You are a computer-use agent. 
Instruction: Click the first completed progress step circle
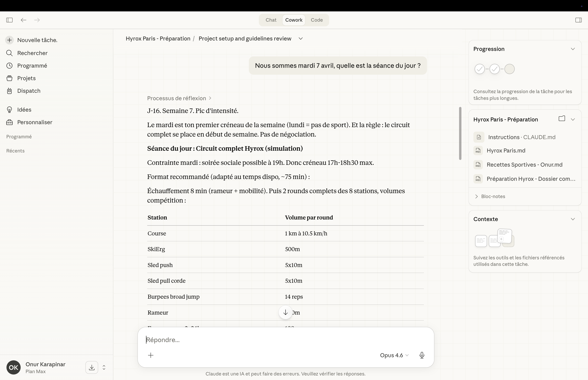pyautogui.click(x=480, y=69)
